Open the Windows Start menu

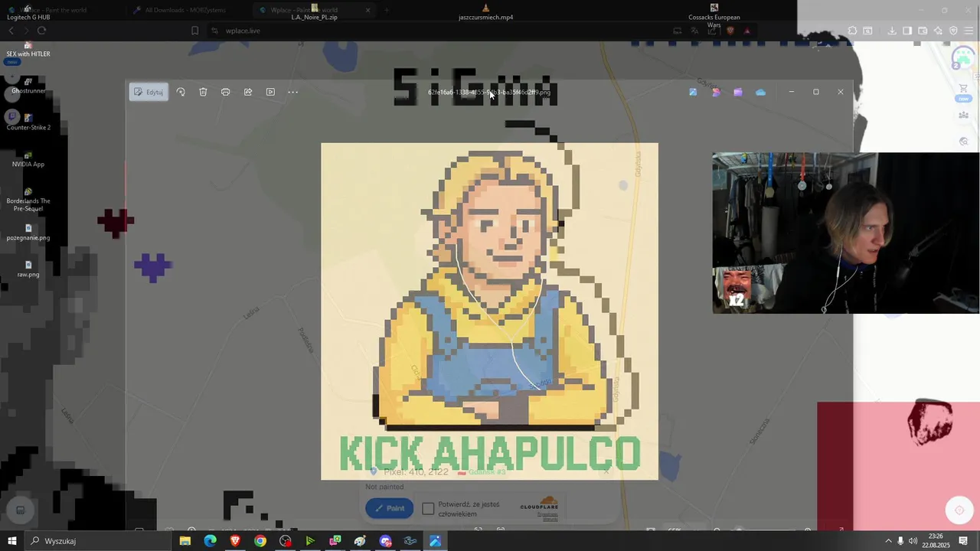(x=11, y=541)
